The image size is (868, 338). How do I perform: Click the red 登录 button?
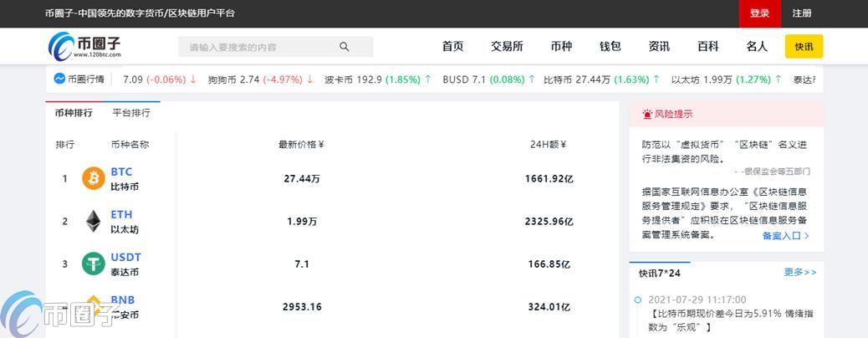759,14
